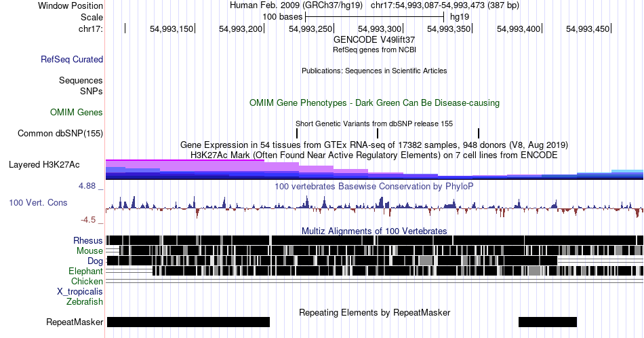Click the Rhesus alignment row label
Viewport: 644px width, 338px height.
click(88, 240)
